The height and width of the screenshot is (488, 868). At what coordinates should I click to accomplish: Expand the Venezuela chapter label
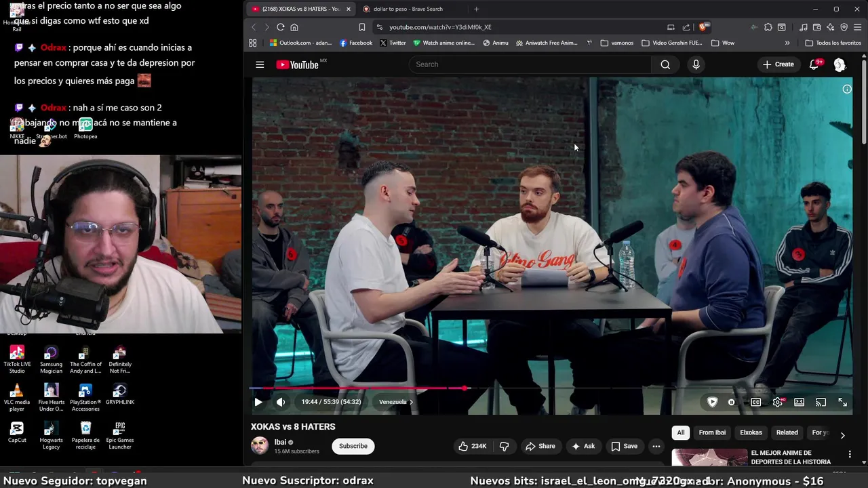coord(396,402)
